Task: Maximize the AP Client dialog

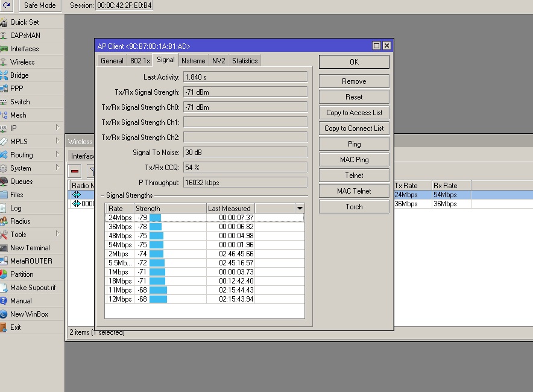Action: (x=376, y=46)
